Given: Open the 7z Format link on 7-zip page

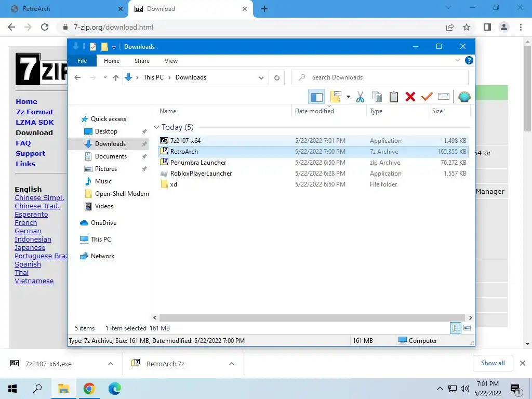Looking at the screenshot, I should [35, 112].
